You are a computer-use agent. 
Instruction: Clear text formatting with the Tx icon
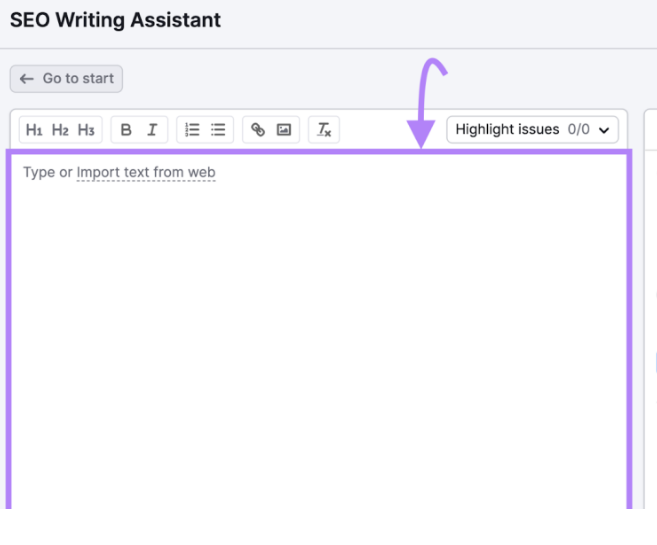tap(324, 130)
